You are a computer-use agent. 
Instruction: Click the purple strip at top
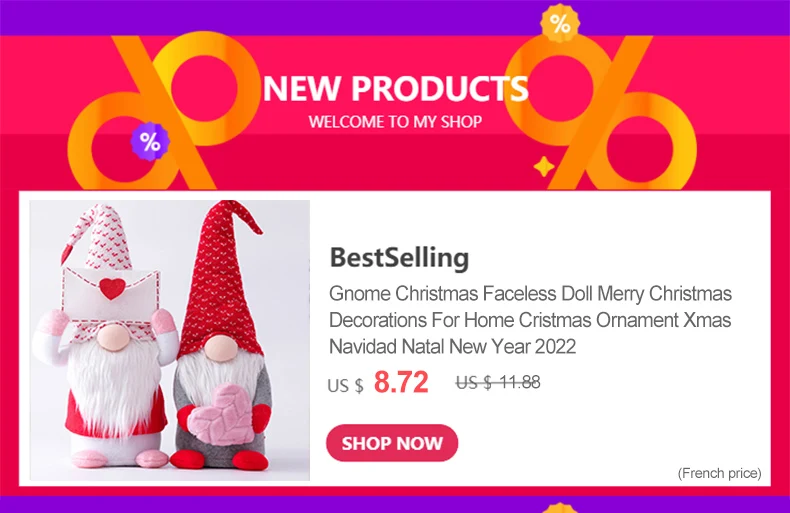click(x=395, y=17)
